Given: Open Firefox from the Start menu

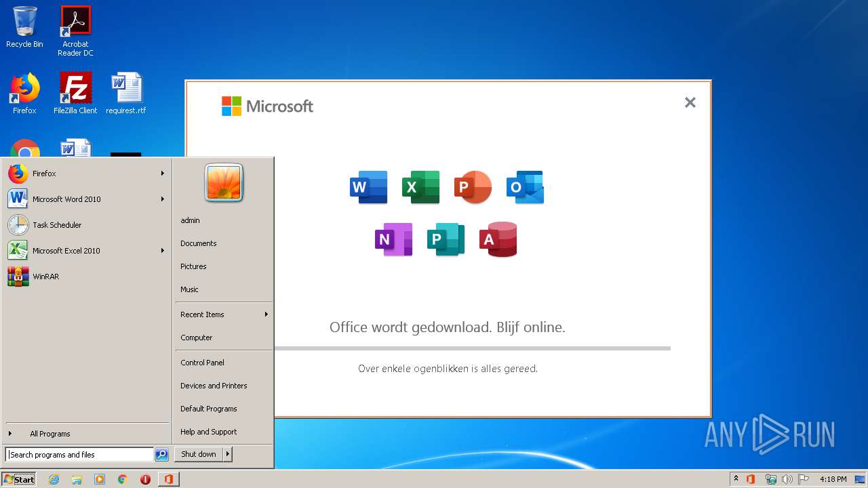Looking at the screenshot, I should (86, 174).
